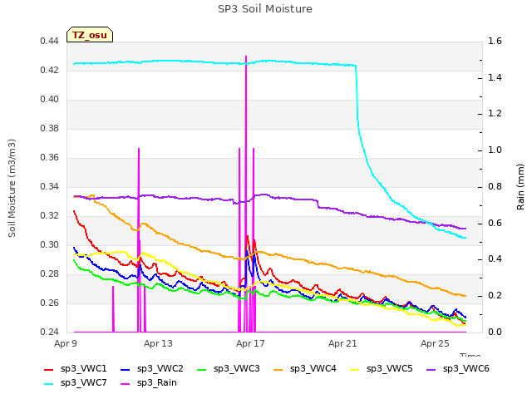Viewport: 532px width, 399px height.
Task: Click the 1.2 rain axis tick label
Action: 495,114
